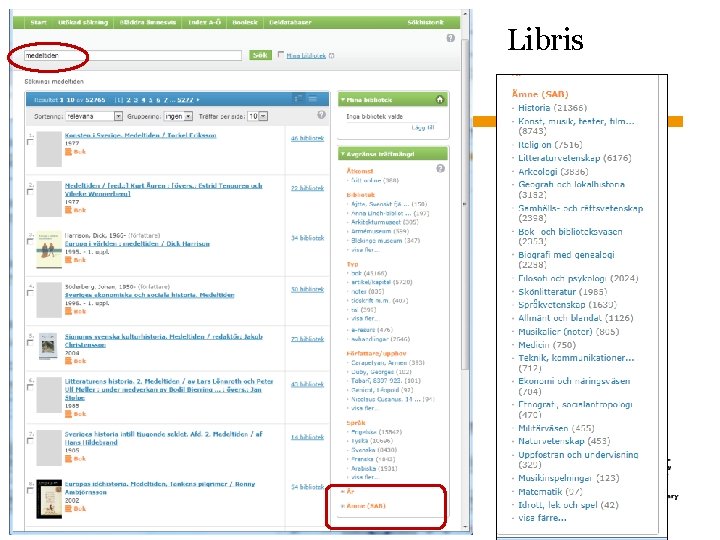Screen dimensions: 720x540
Task: Expand the År facet
Action: click(x=348, y=491)
